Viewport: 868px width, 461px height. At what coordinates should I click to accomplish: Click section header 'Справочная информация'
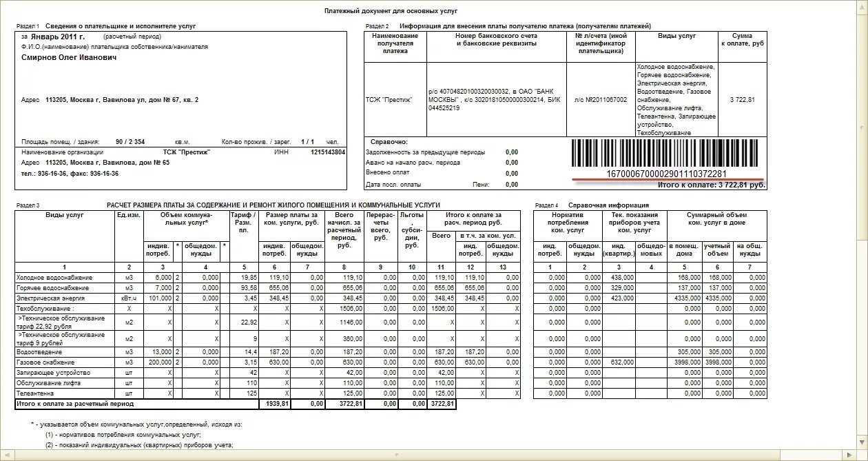tap(608, 205)
